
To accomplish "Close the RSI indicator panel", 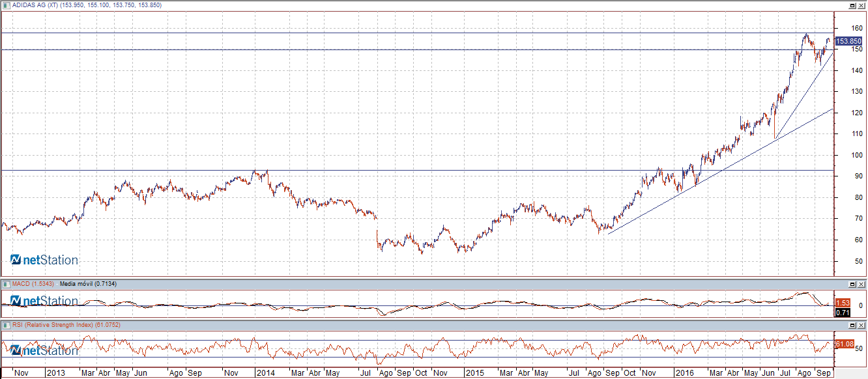I will pos(861,324).
